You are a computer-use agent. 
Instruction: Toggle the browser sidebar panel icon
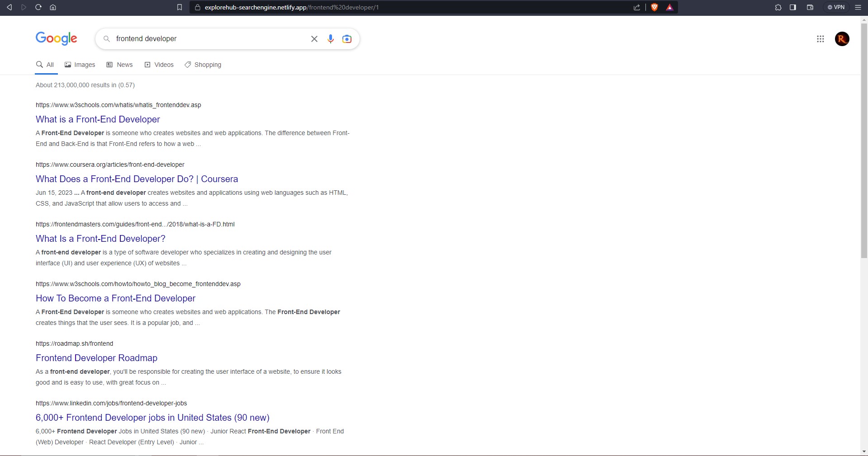coord(793,7)
